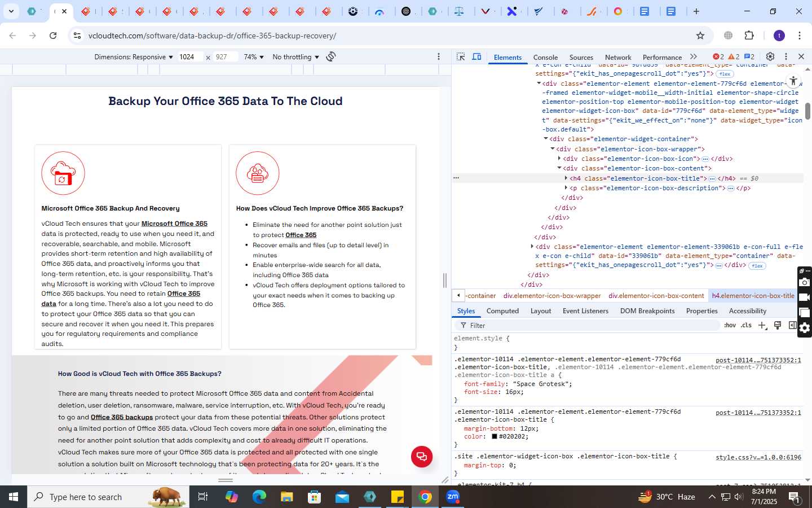Screen dimensions: 812x508
Task: Show more DevTools panels chevron
Action: [x=694, y=56]
